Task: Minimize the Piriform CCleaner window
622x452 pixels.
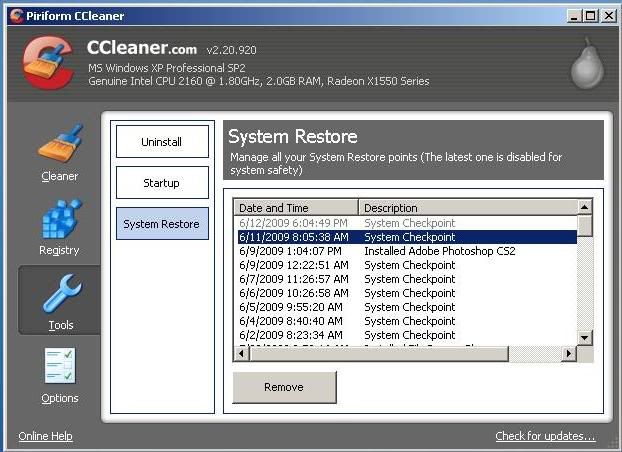Action: point(574,16)
